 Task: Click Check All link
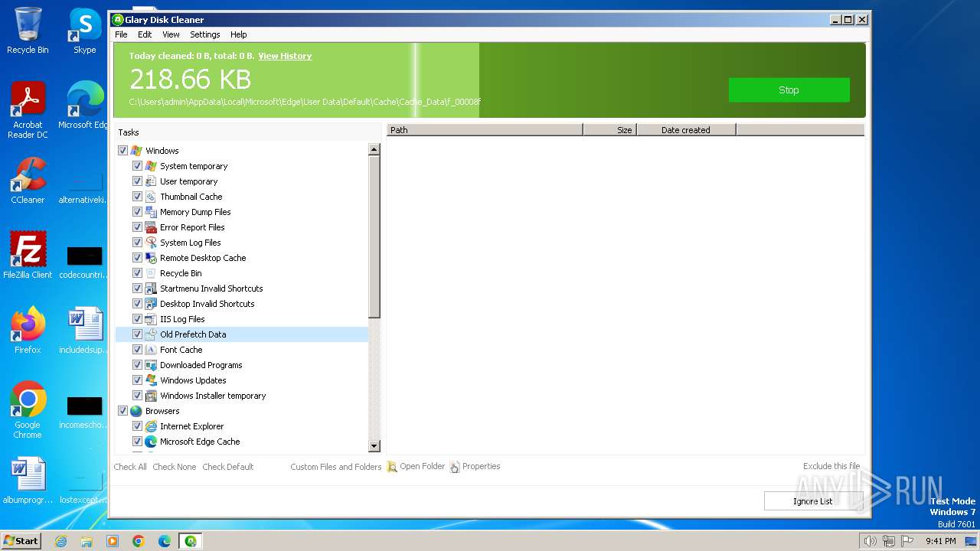[x=130, y=467]
